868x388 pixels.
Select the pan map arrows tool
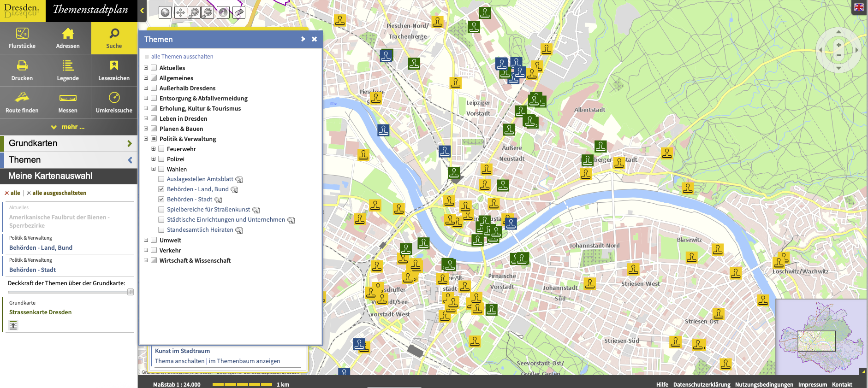(180, 12)
